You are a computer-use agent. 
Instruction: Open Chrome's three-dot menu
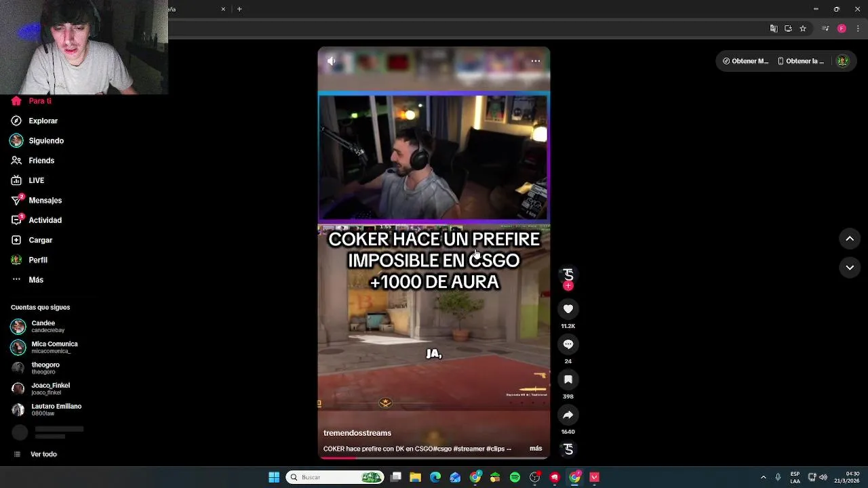coord(858,28)
